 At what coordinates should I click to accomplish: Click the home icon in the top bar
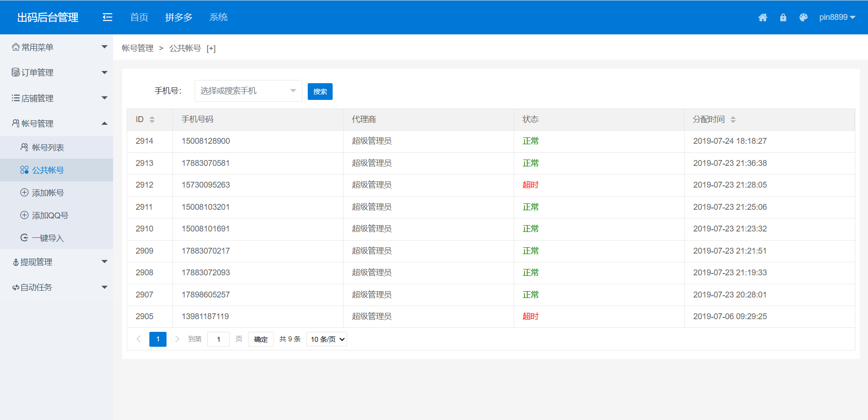click(763, 17)
